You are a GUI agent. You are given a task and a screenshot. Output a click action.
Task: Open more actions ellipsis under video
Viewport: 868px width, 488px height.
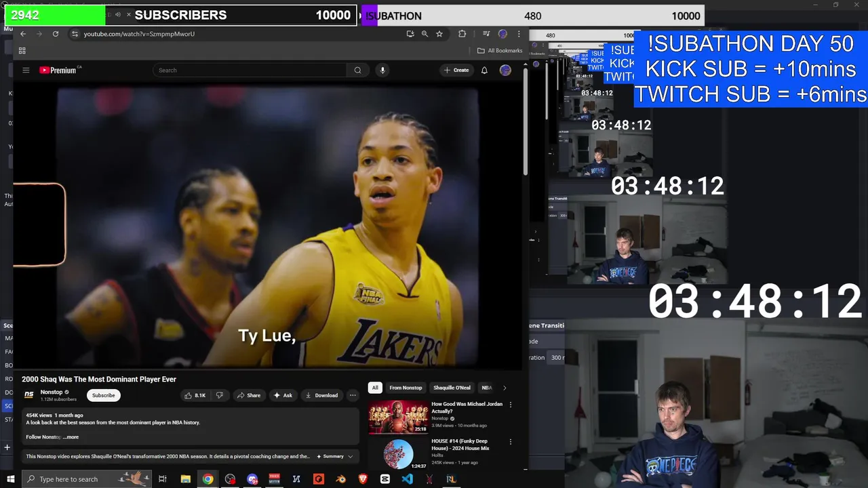pos(353,395)
